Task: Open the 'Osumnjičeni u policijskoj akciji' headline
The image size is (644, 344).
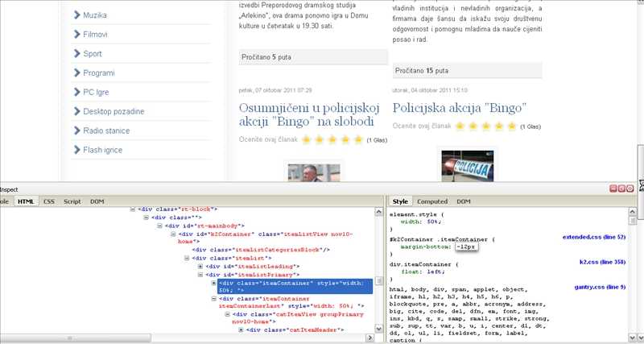Action: (x=309, y=114)
